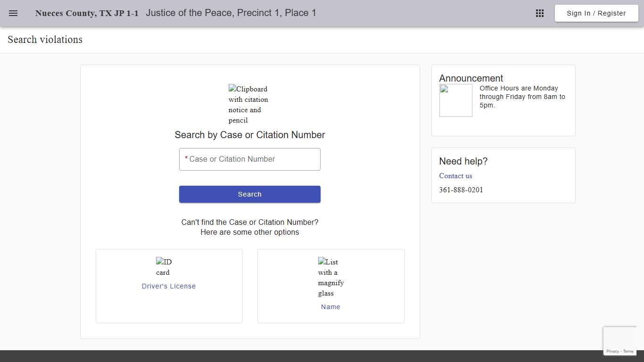Click the reCAPTCHA badge in the corner
Viewport: 644px width, 362px height.
pos(620,340)
